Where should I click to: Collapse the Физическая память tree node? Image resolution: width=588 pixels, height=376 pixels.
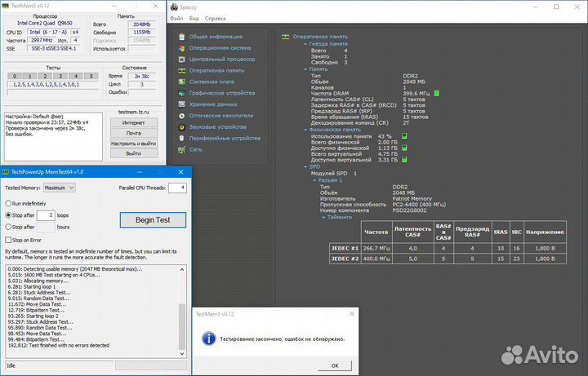pyautogui.click(x=304, y=129)
